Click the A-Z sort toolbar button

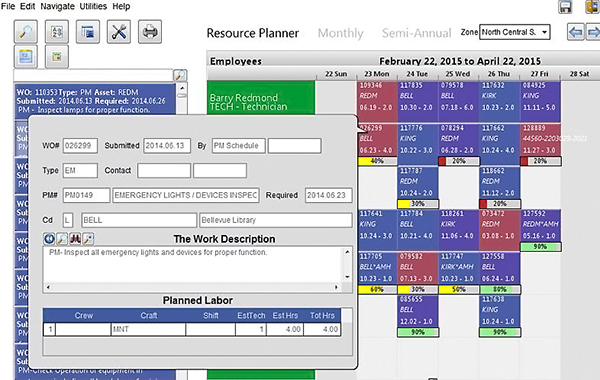click(57, 32)
